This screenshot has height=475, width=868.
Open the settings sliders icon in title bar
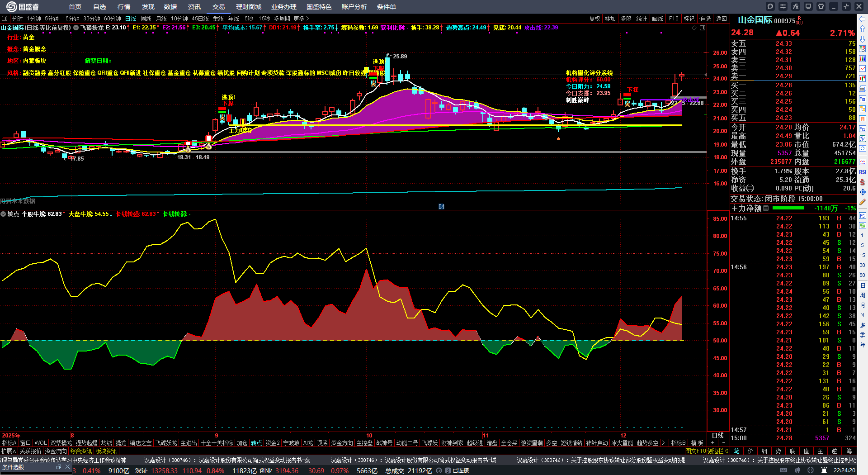(783, 6)
